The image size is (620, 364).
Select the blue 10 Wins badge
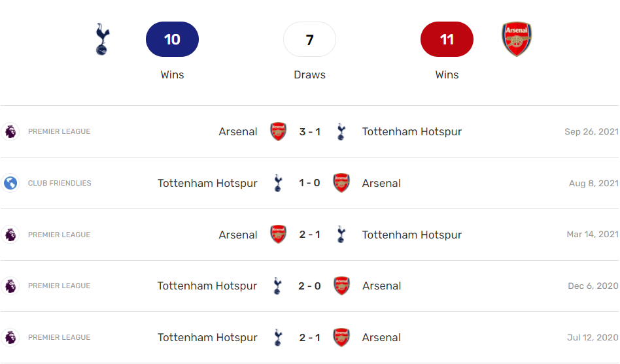click(172, 39)
